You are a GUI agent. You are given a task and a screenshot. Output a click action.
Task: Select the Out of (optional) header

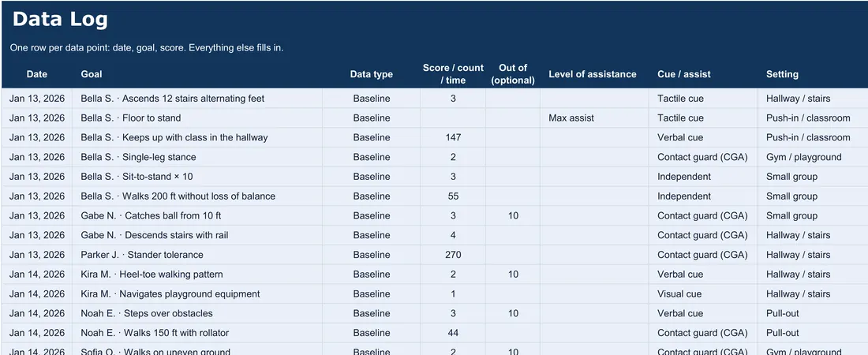pyautogui.click(x=513, y=73)
